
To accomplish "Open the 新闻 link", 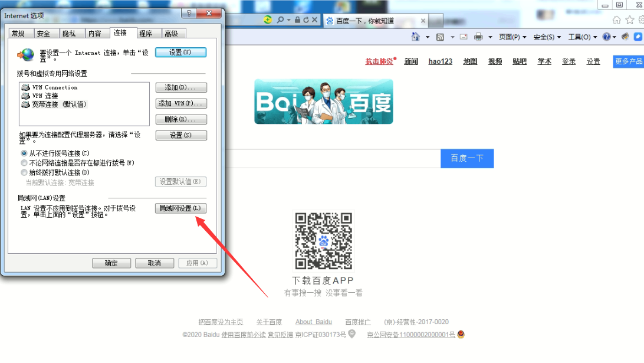I will point(410,61).
